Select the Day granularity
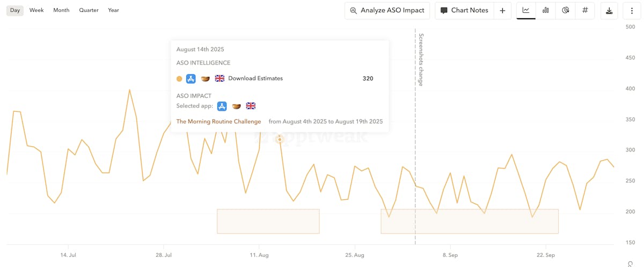644x267 pixels. point(15,10)
